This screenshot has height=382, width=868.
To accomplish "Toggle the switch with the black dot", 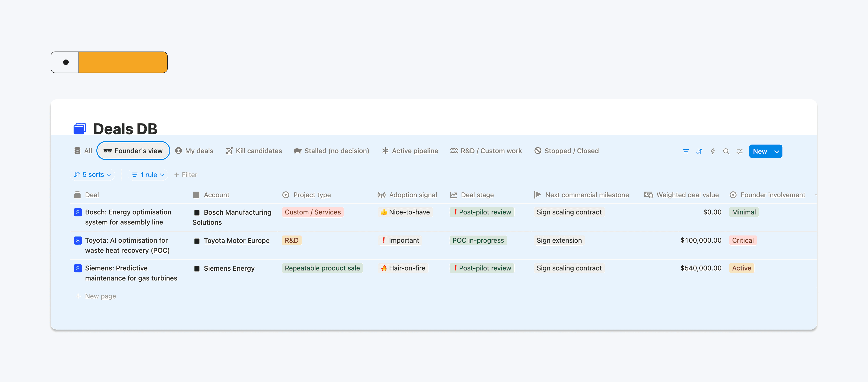I will coord(65,62).
